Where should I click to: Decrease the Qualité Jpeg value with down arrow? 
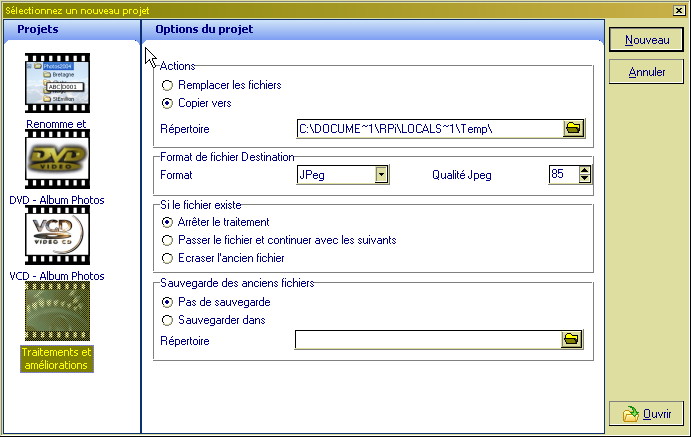coord(585,180)
